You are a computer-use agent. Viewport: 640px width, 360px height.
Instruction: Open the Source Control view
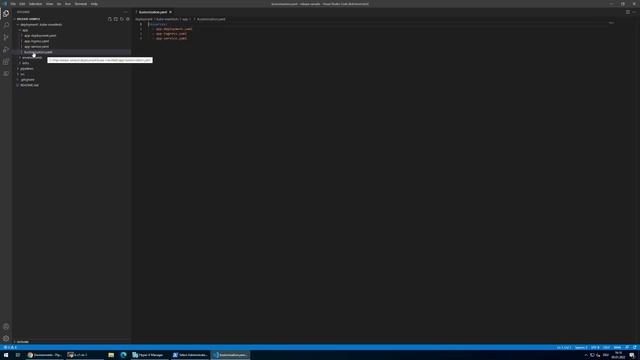click(6, 37)
